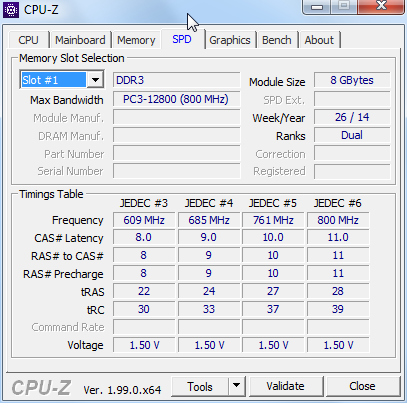Click the 609 MHz frequency value
This screenshot has height=403, width=407.
(x=144, y=220)
